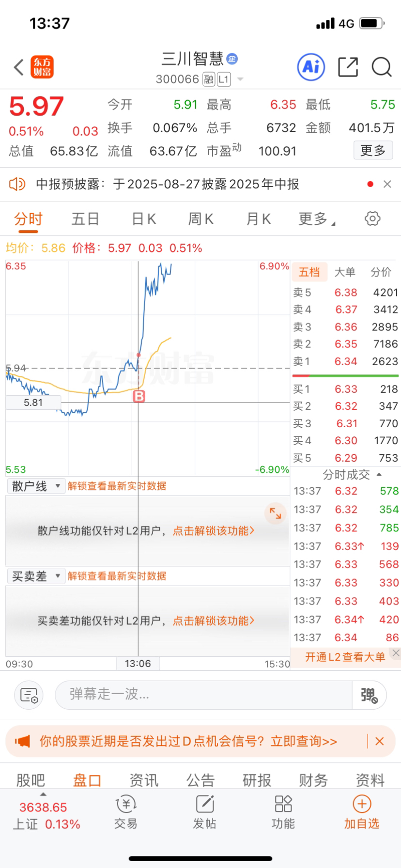Open chart settings gear icon
Image resolution: width=401 pixels, height=868 pixels.
coord(372,219)
